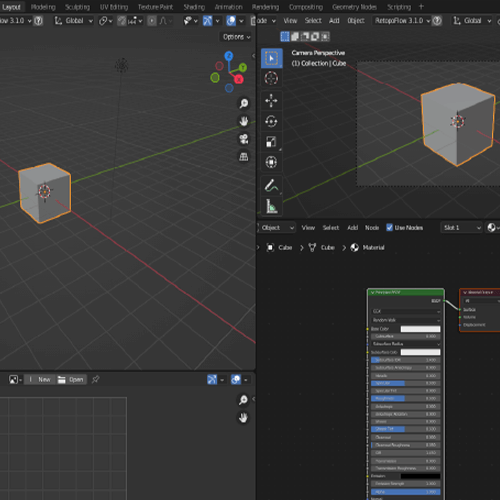The width and height of the screenshot is (500, 500).
Task: Click the zoom magnifier in left viewport
Action: [244, 103]
